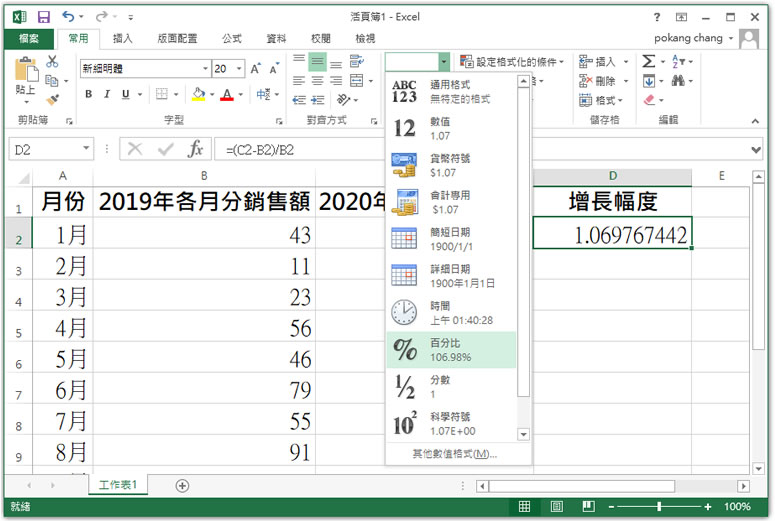This screenshot has width=775, height=521.
Task: Switch to the 公式 Formulas tab
Action: (231, 39)
